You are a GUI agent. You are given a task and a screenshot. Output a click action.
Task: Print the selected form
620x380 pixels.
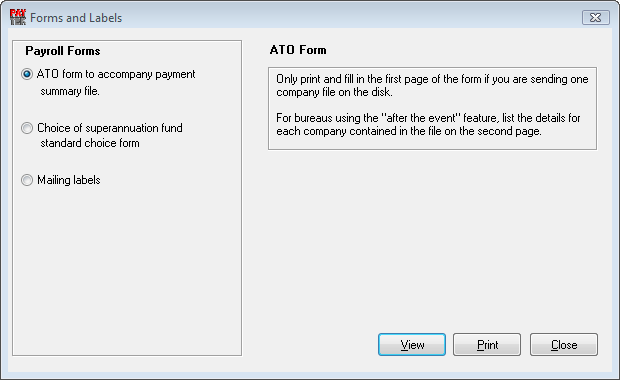pyautogui.click(x=487, y=344)
